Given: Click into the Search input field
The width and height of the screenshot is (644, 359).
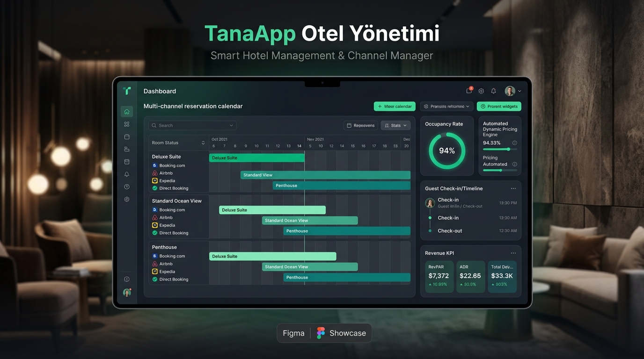Looking at the screenshot, I should [192, 126].
